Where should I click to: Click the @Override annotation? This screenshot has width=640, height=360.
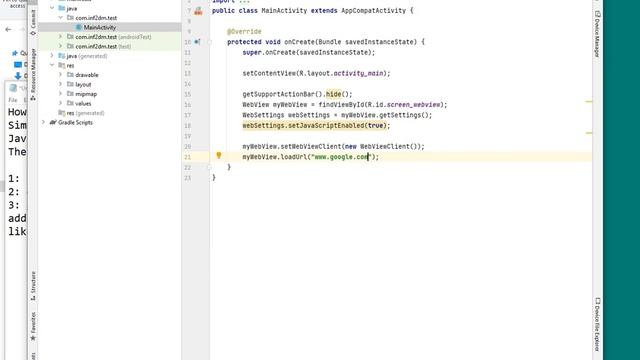click(244, 31)
